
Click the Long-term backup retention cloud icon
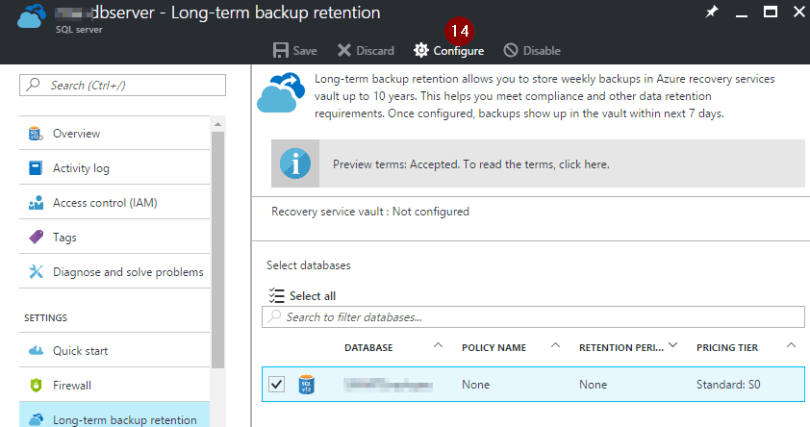pos(36,419)
